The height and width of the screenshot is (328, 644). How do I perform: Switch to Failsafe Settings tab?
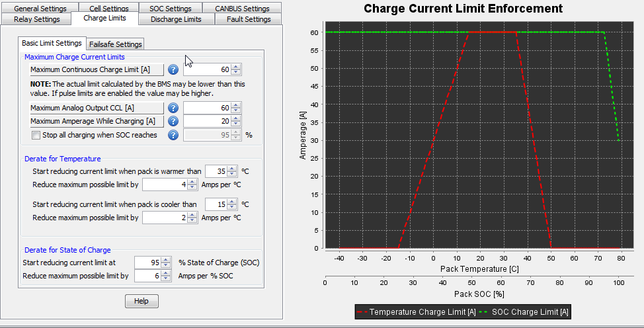(116, 44)
